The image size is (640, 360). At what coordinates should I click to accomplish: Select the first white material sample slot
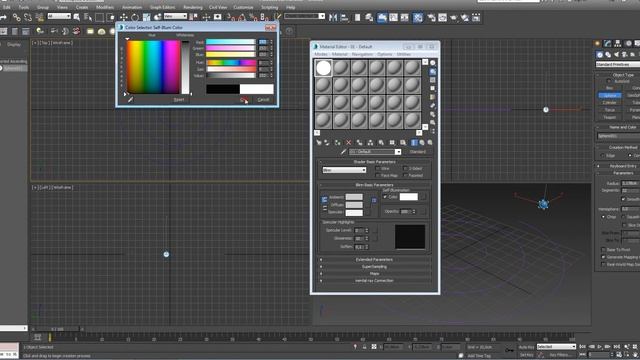point(323,68)
